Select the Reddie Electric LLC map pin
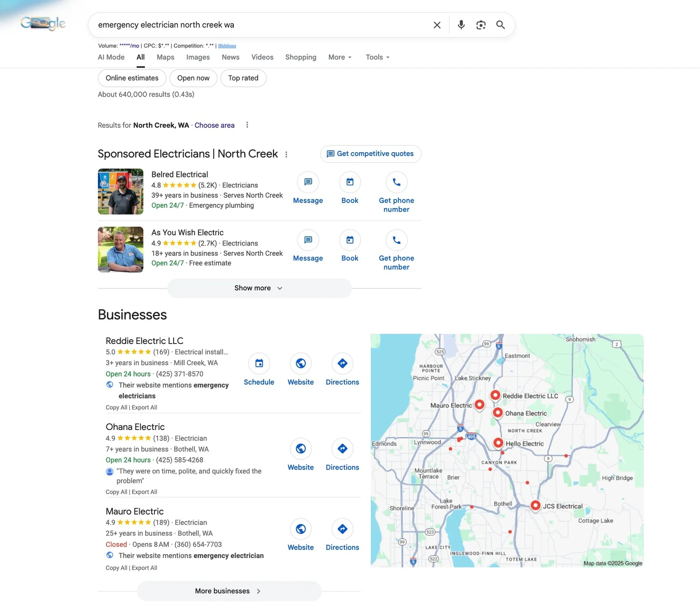Viewport: 700px width, 609px height. [x=495, y=396]
